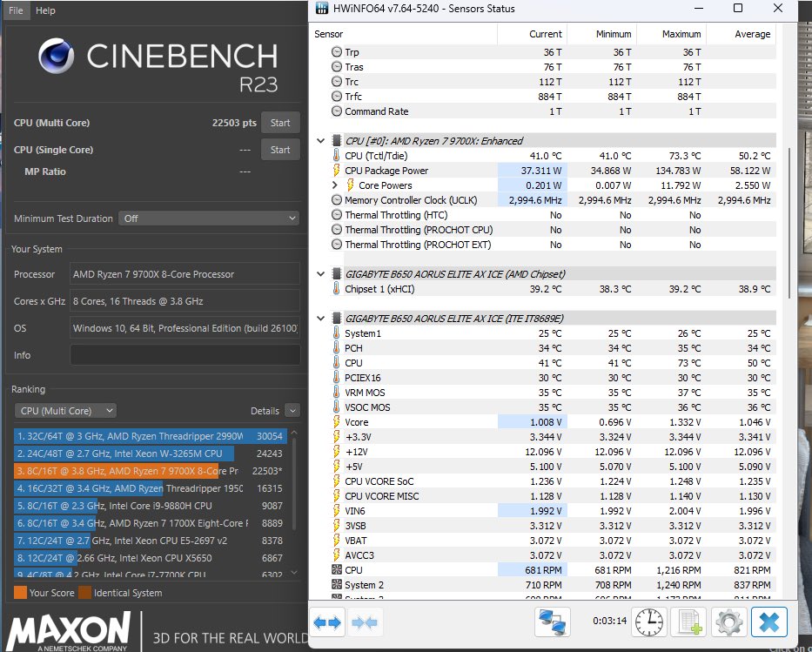
Task: Expand the ranking Details dropdown arrow
Action: [292, 411]
